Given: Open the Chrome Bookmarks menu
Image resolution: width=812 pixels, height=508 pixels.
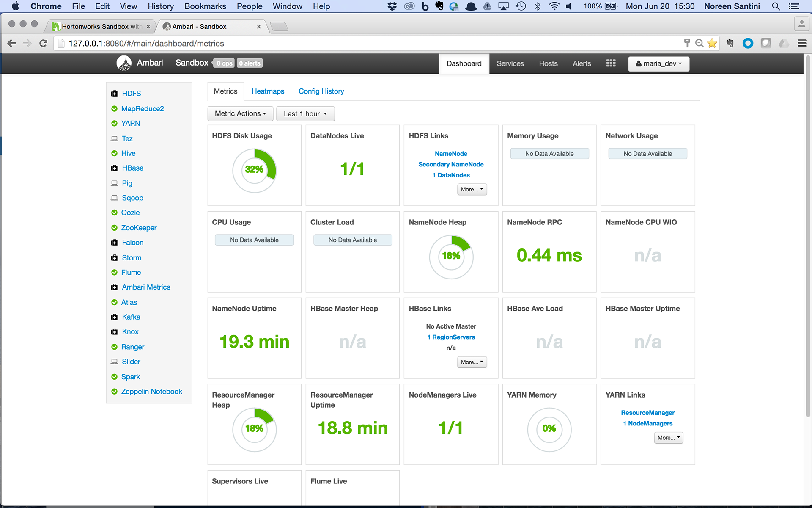Looking at the screenshot, I should pos(205,6).
